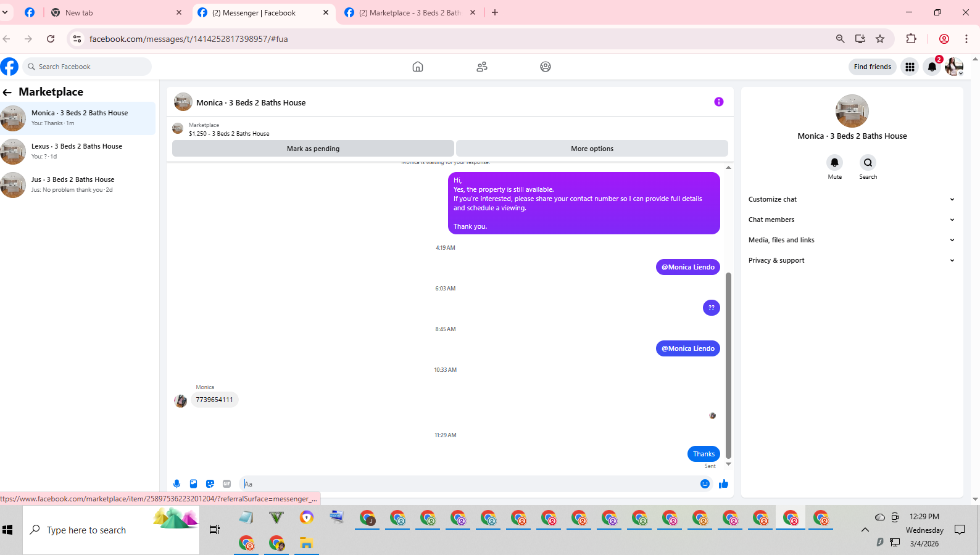Click the Chrome address bar URL
980x555 pixels.
tap(188, 39)
